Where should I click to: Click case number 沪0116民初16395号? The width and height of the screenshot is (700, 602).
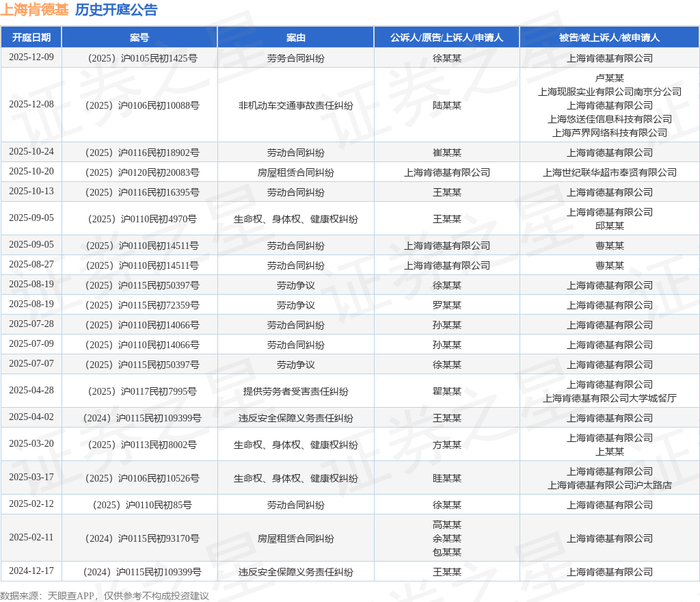[x=142, y=192]
